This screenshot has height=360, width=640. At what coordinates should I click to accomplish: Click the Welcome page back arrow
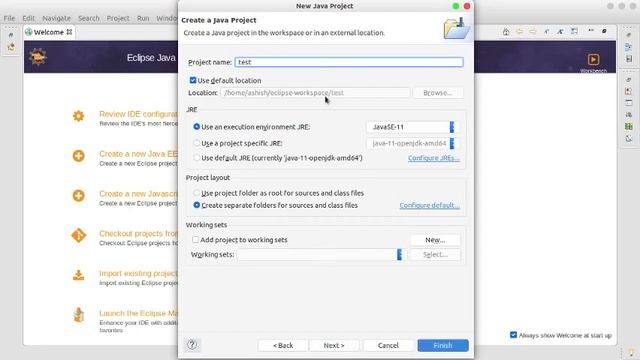click(519, 31)
